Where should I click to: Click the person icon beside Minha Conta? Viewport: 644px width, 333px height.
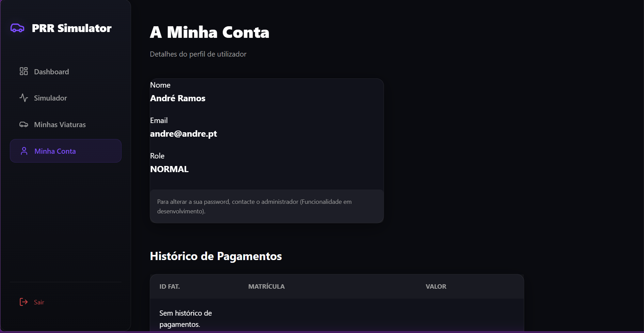(23, 151)
